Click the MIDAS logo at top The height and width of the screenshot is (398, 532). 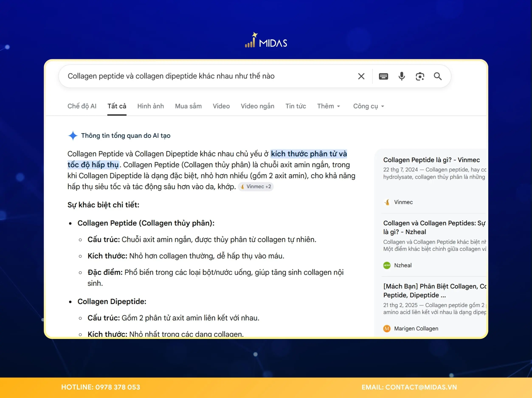(x=266, y=40)
